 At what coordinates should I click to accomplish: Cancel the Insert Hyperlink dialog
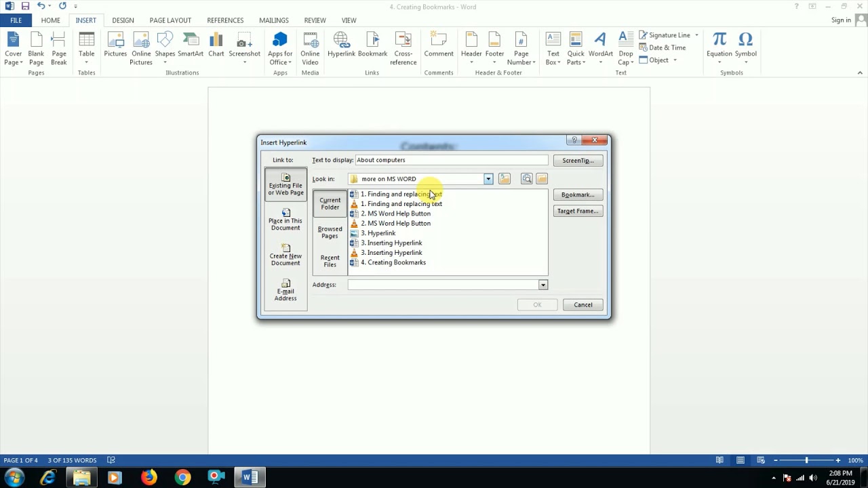[x=583, y=304]
